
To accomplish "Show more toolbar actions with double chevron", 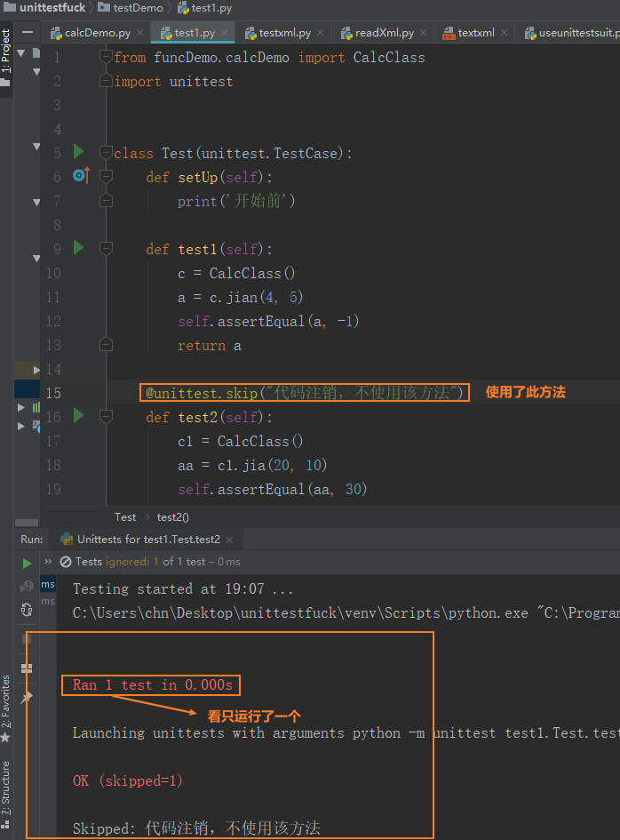I will tap(48, 562).
